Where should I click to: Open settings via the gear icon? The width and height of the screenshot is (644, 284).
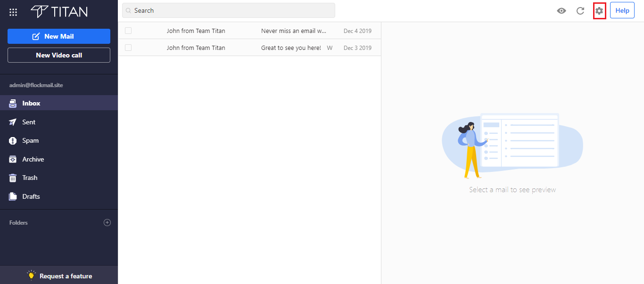pos(599,10)
